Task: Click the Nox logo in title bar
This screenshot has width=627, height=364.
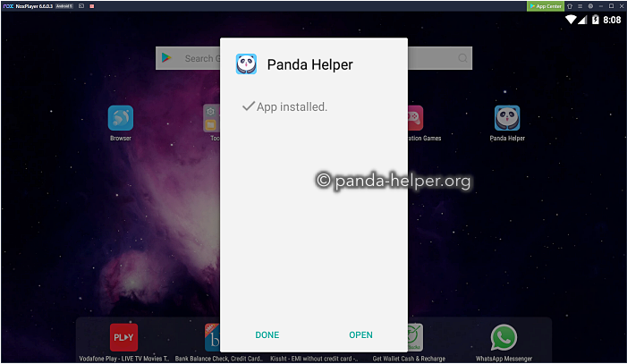Action: coord(8,6)
